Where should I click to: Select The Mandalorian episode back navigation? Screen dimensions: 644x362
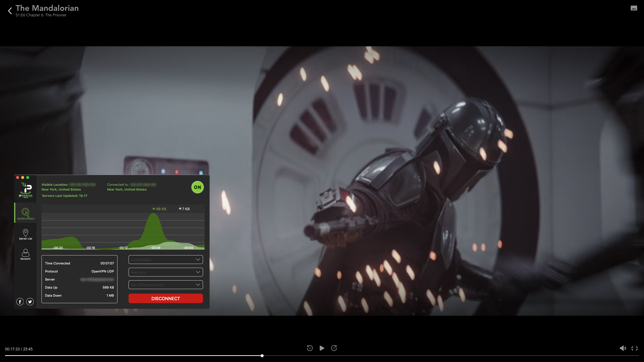point(10,10)
